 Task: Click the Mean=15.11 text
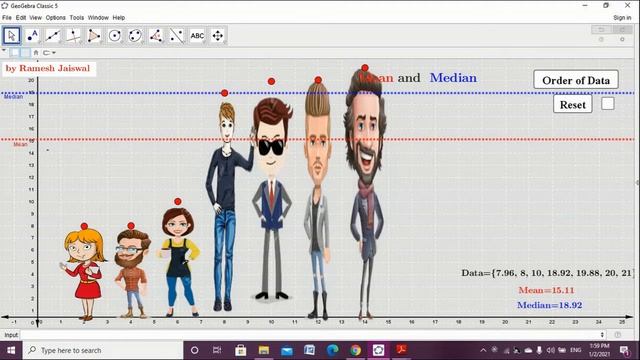point(546,290)
